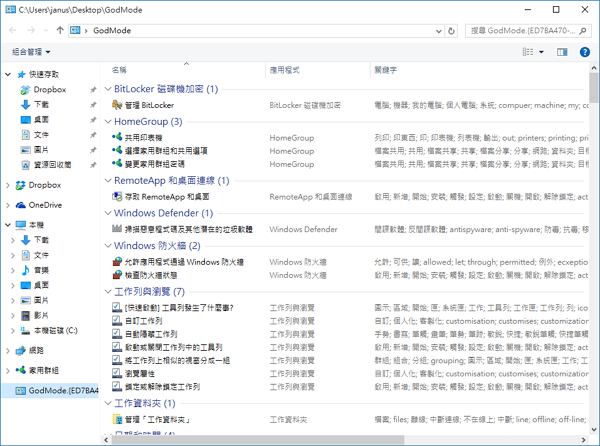
Task: Open the recent locations dropdown arrow
Action: click(x=46, y=31)
